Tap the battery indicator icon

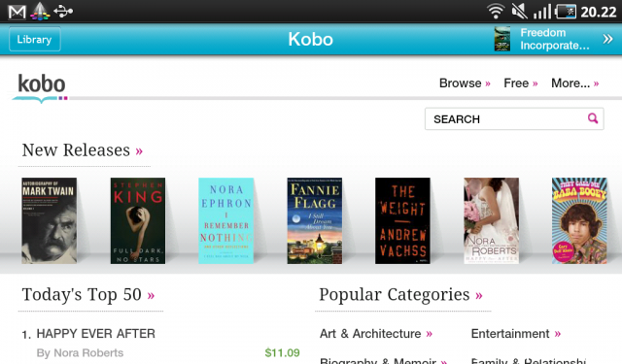click(x=566, y=12)
